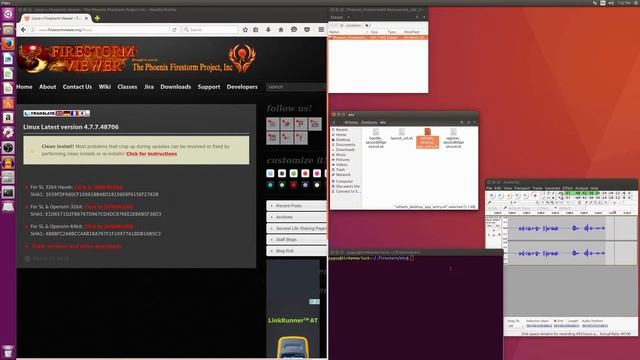Open a new Firefox tab with plus

point(97,18)
